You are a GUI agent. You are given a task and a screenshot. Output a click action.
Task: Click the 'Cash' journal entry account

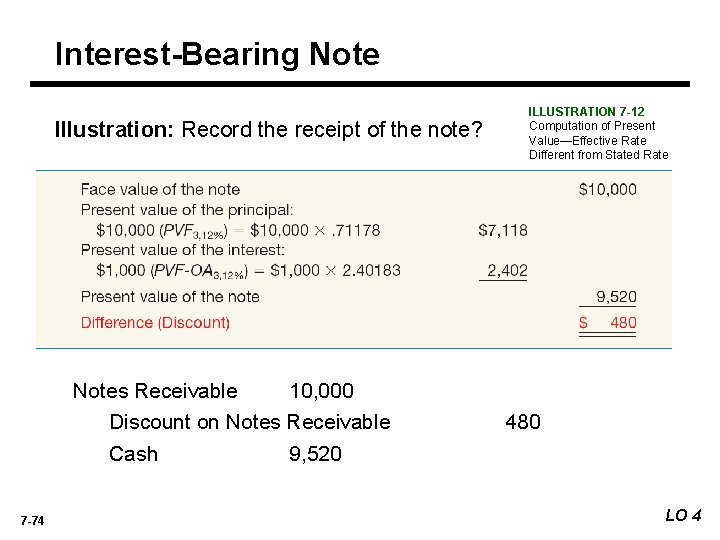133,454
